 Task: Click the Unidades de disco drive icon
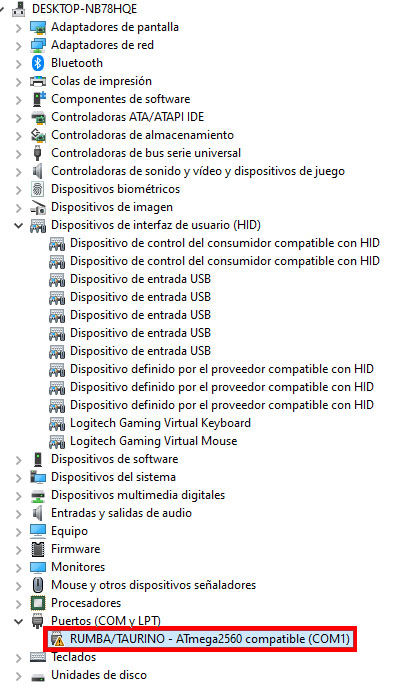38,676
